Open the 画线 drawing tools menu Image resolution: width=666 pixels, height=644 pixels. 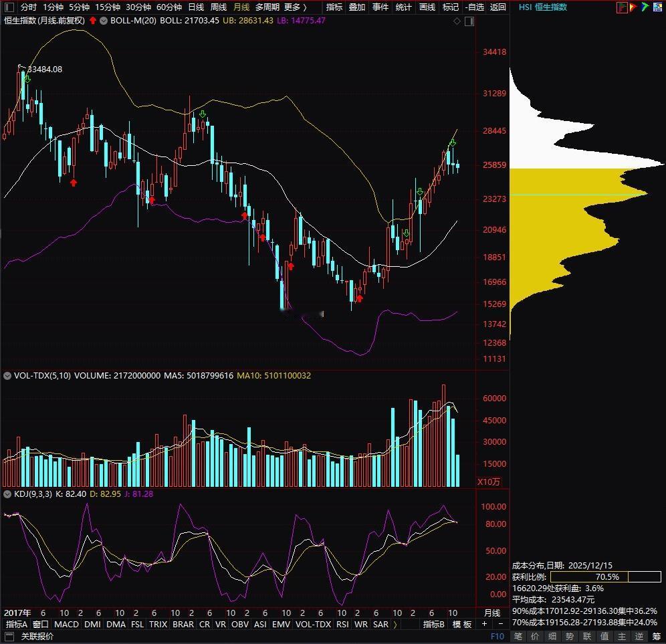(x=427, y=7)
